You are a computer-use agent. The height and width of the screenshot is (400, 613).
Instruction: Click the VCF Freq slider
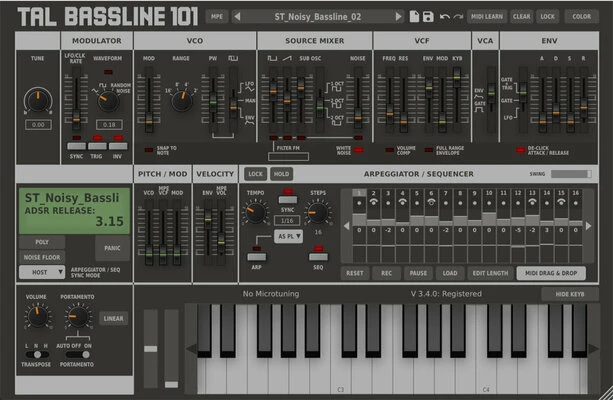click(390, 100)
